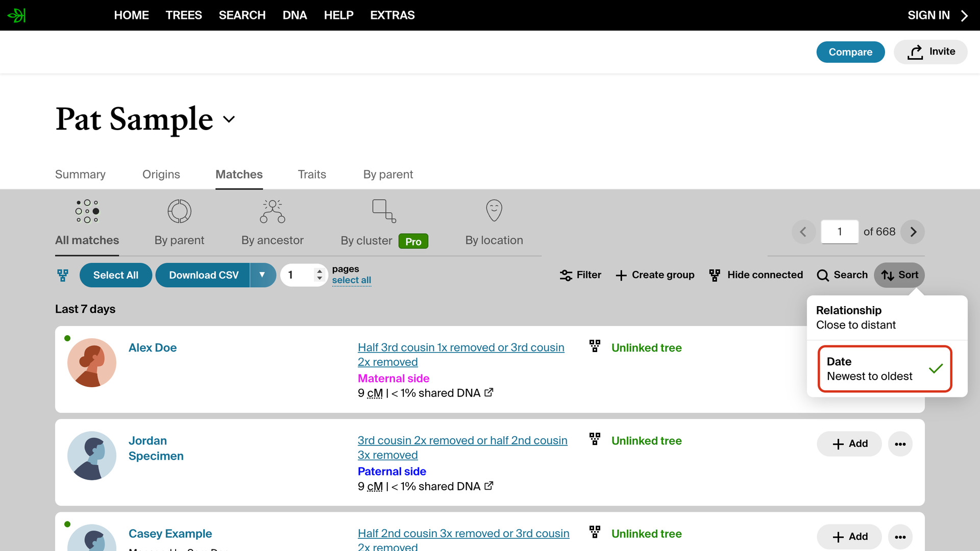980x551 pixels.
Task: Open the Download CSV dropdown arrow
Action: click(x=262, y=275)
